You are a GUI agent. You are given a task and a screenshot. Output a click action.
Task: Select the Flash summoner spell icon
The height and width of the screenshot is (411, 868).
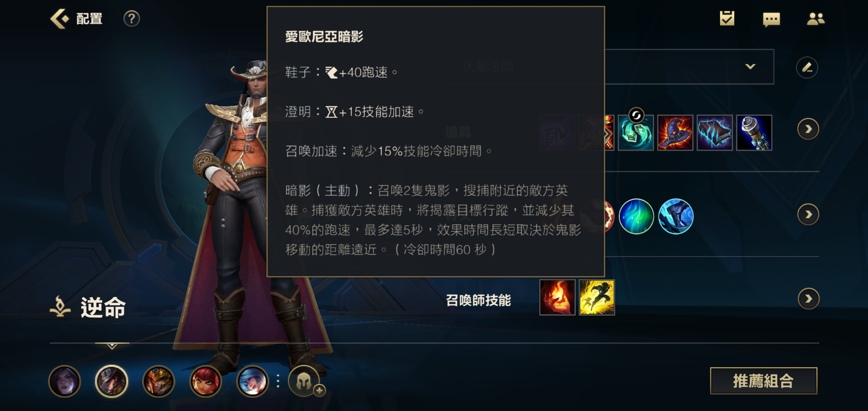[x=597, y=298]
